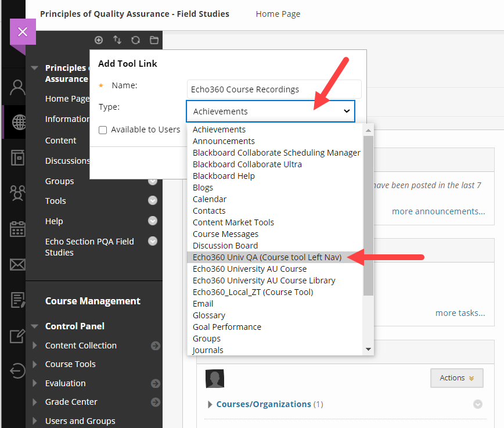This screenshot has width=504, height=428.
Task: Open the folder view icon in course menu
Action: [x=154, y=40]
